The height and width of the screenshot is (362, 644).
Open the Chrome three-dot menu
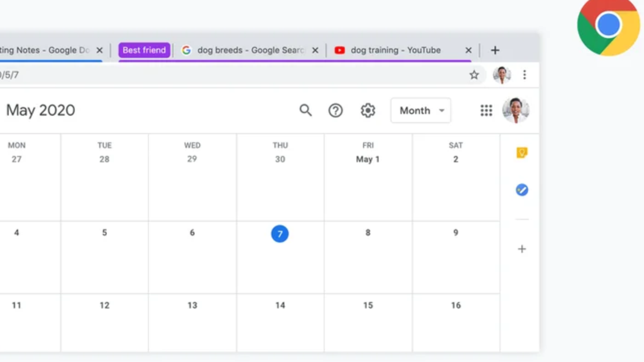[524, 75]
